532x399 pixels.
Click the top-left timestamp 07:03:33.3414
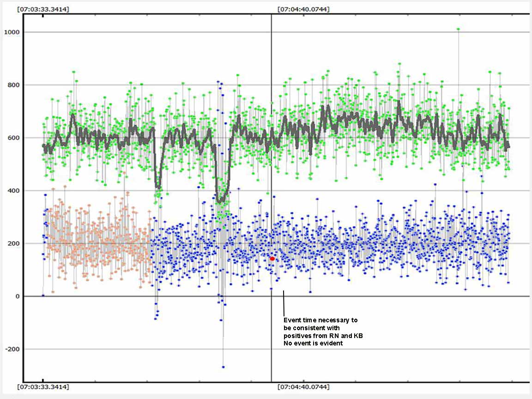[x=43, y=9]
